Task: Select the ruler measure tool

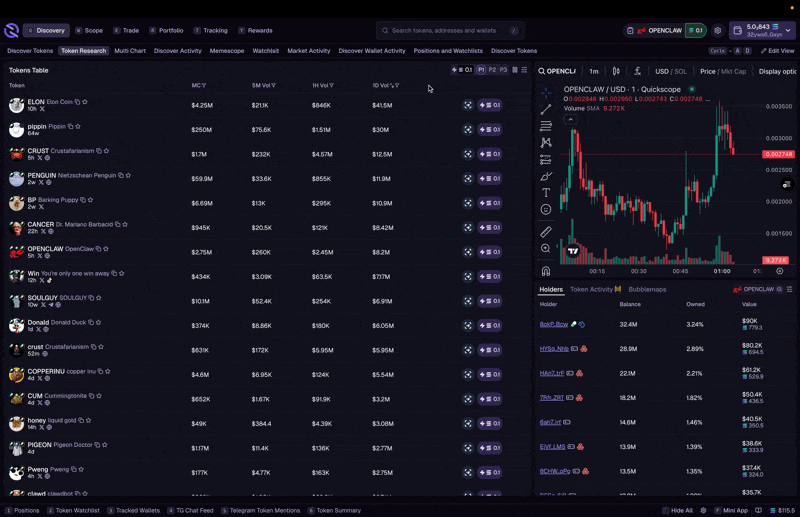Action: pos(546,232)
